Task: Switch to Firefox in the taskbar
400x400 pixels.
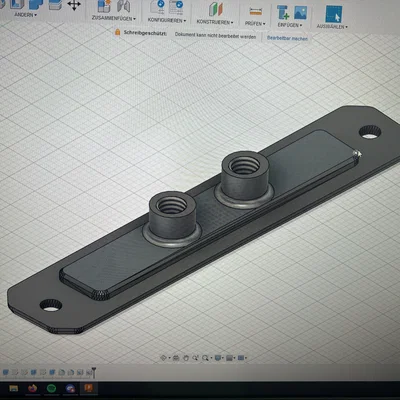Action: [x=33, y=388]
